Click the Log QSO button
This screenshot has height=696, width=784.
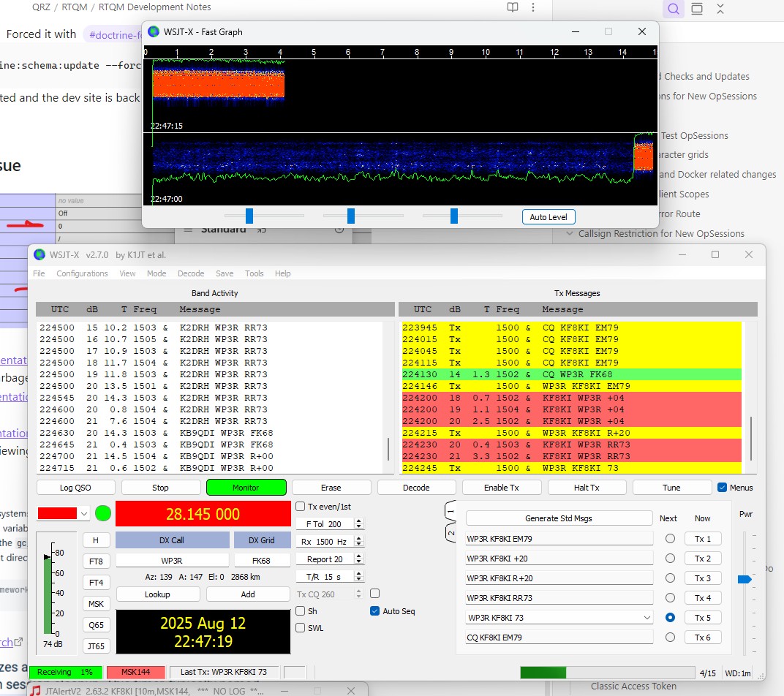point(76,488)
